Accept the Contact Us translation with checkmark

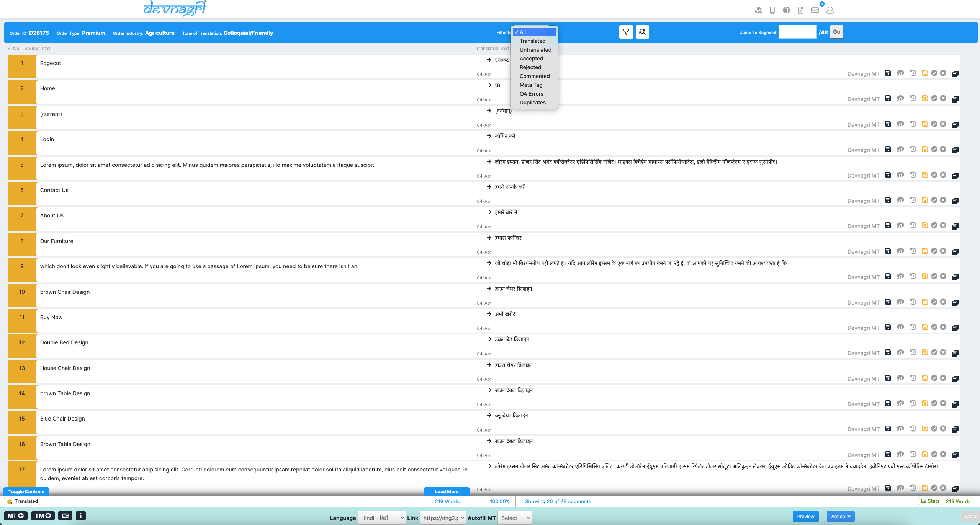pyautogui.click(x=934, y=200)
